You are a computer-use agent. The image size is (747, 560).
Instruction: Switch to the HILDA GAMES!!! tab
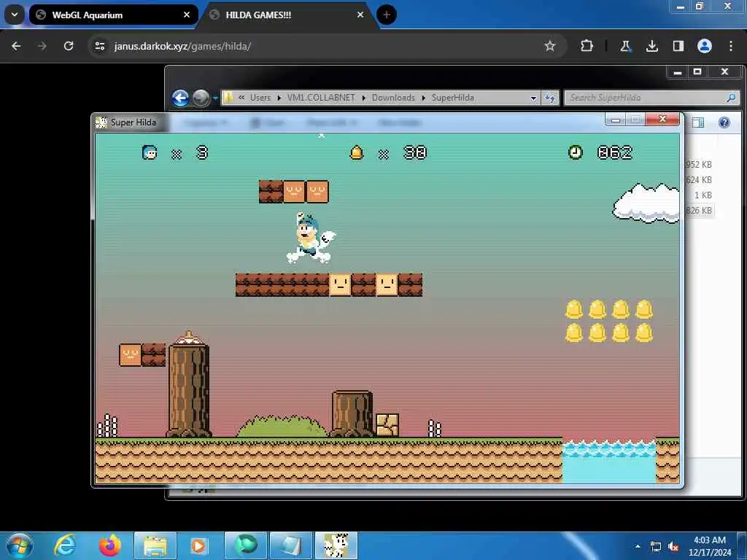click(287, 15)
